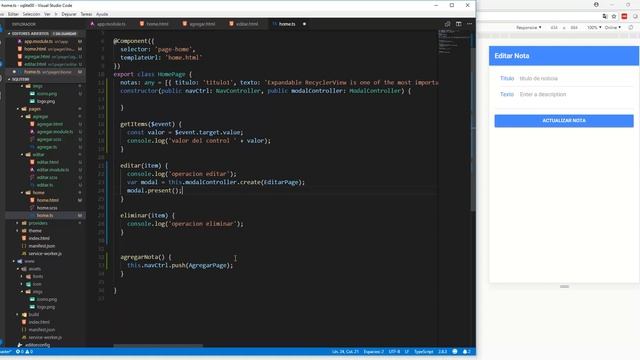Click the minimap code overview
Screen dimensions: 640x360
coord(453,41)
